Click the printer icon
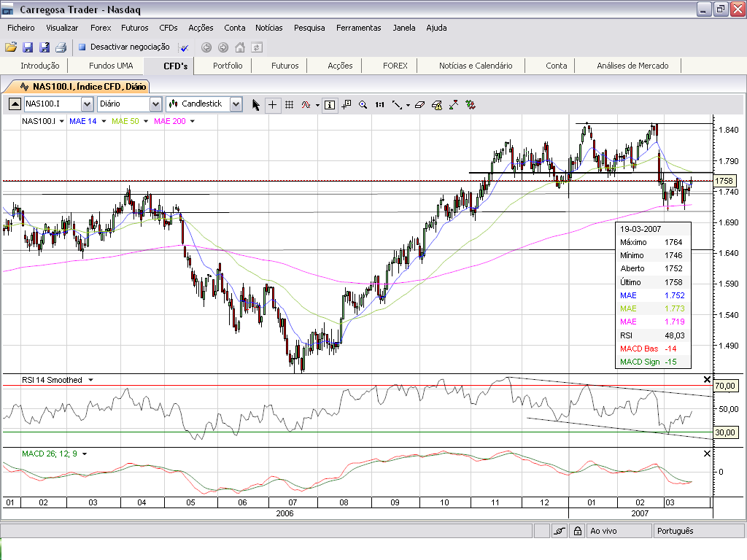This screenshot has height=560, width=747. [61, 47]
